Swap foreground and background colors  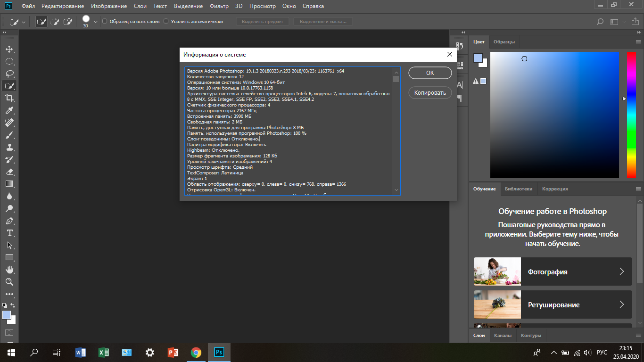click(x=13, y=305)
